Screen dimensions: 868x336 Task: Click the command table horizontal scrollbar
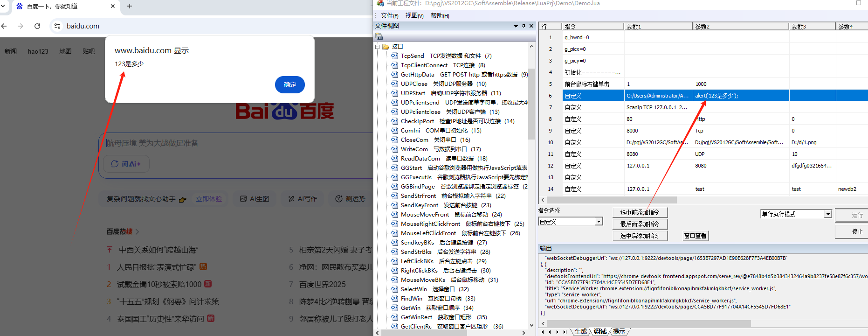[x=612, y=200]
